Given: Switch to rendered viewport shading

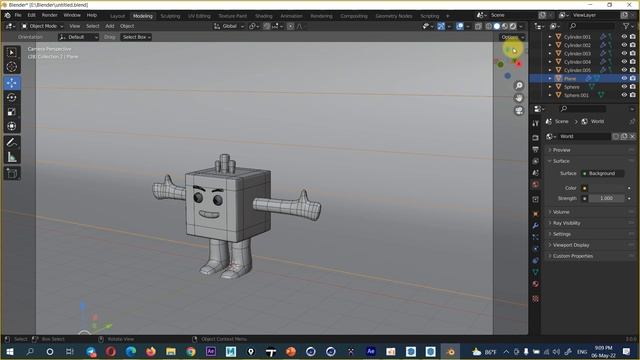Looking at the screenshot, I should point(513,26).
